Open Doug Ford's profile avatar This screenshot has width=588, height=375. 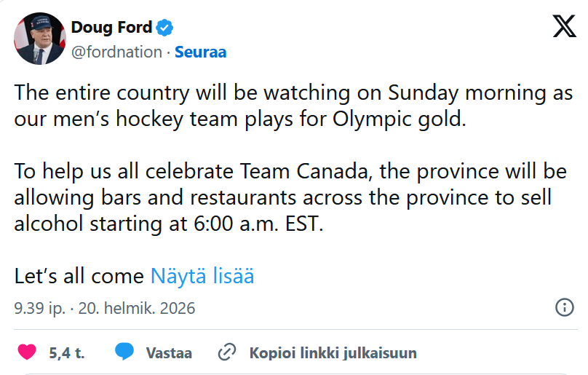click(x=40, y=39)
